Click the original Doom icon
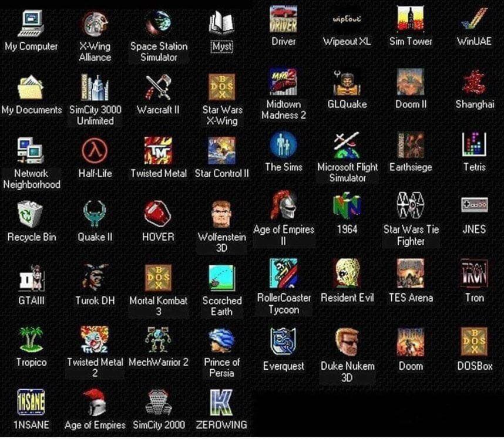Image resolution: width=504 pixels, height=439 pixels. [411, 342]
